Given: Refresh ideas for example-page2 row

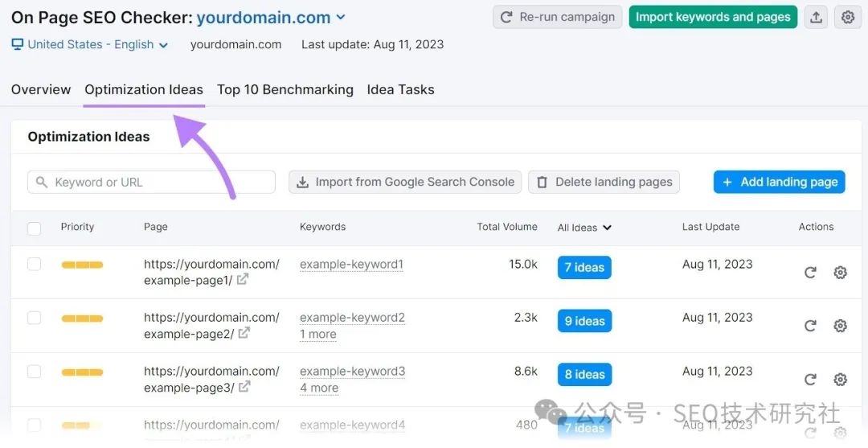Looking at the screenshot, I should [810, 326].
